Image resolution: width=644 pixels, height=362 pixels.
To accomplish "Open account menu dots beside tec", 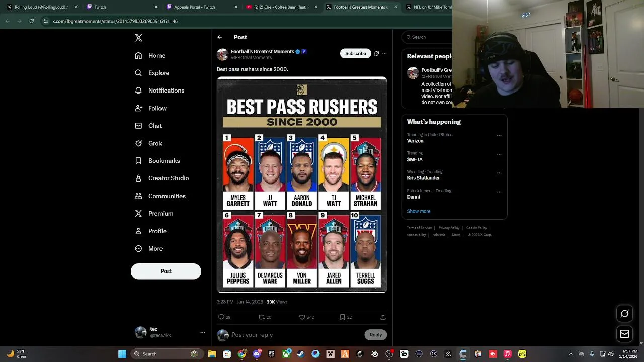I will (203, 332).
